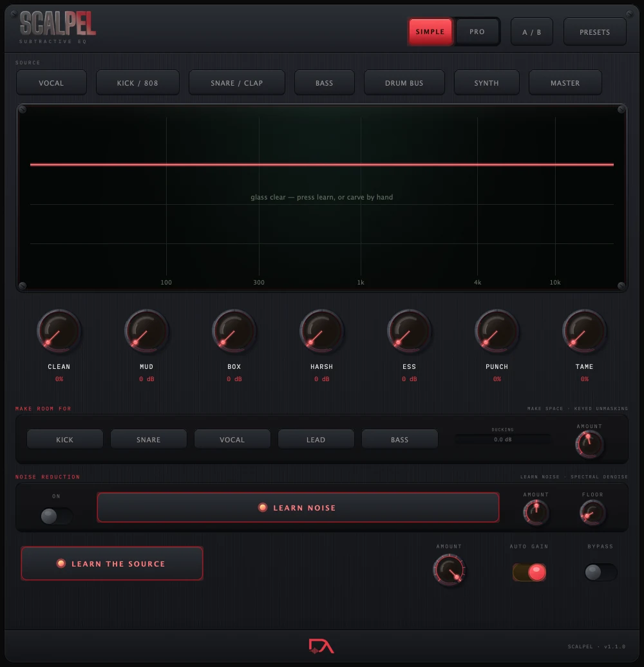Select the MASTER source
The width and height of the screenshot is (644, 667).
[565, 83]
